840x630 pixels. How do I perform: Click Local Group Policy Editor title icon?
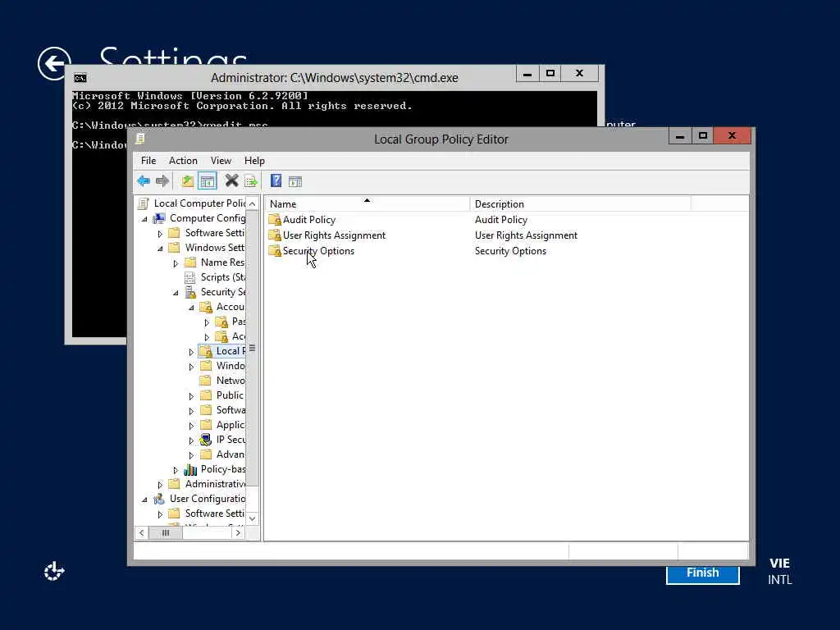pyautogui.click(x=140, y=139)
